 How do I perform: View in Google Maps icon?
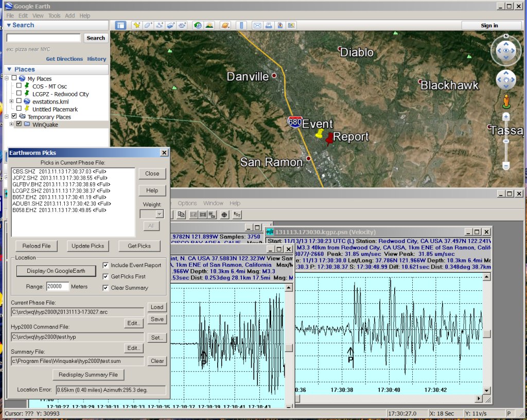[291, 26]
